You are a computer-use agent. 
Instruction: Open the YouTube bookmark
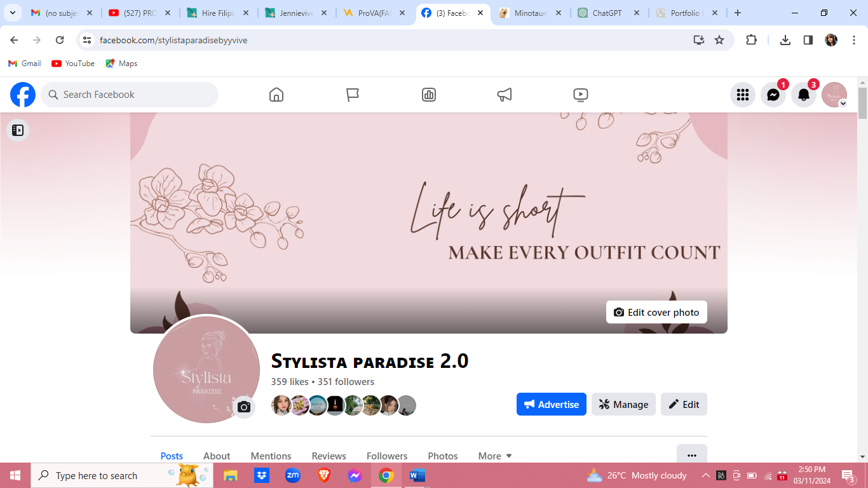tap(73, 64)
